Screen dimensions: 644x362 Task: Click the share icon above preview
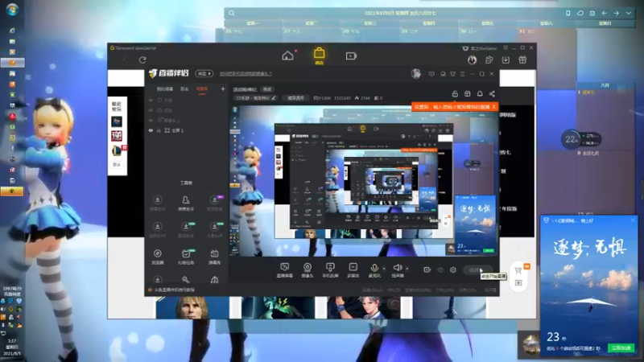(x=492, y=94)
